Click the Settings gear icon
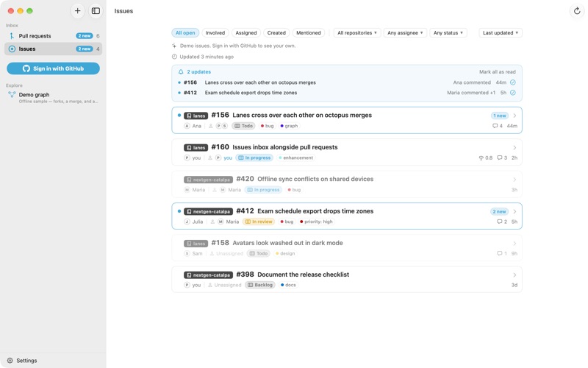588x368 pixels. coord(10,361)
